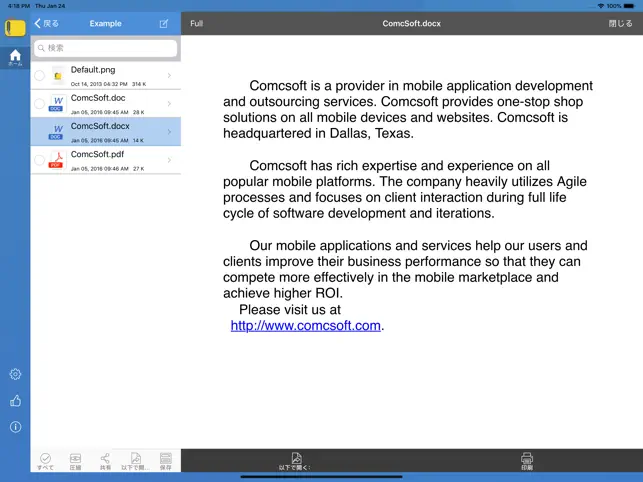The width and height of the screenshot is (643, 482).
Task: Expand the ComcSoft.doc row chevron
Action: pos(169,104)
